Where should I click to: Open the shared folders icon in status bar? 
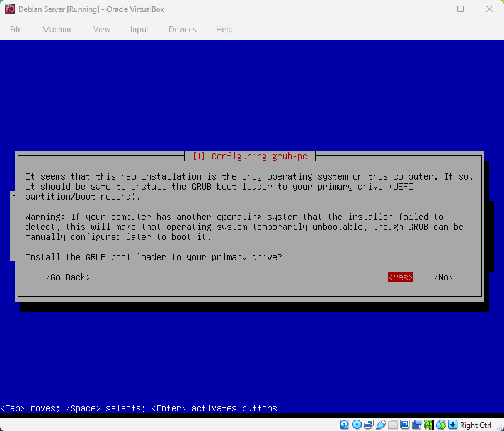pos(392,424)
